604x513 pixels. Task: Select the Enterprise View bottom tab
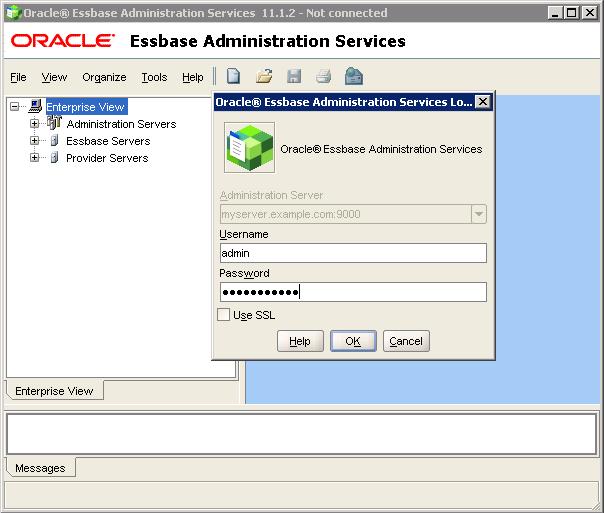click(x=54, y=391)
